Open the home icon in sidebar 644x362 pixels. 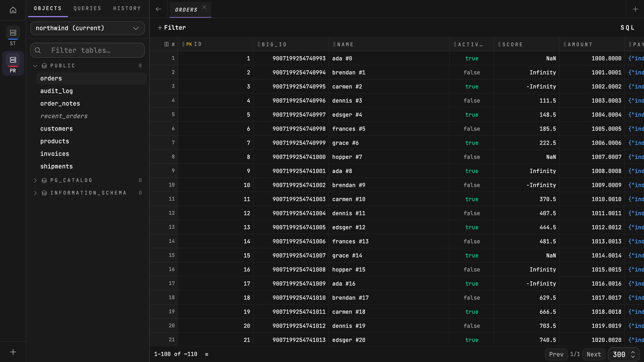coord(13,10)
